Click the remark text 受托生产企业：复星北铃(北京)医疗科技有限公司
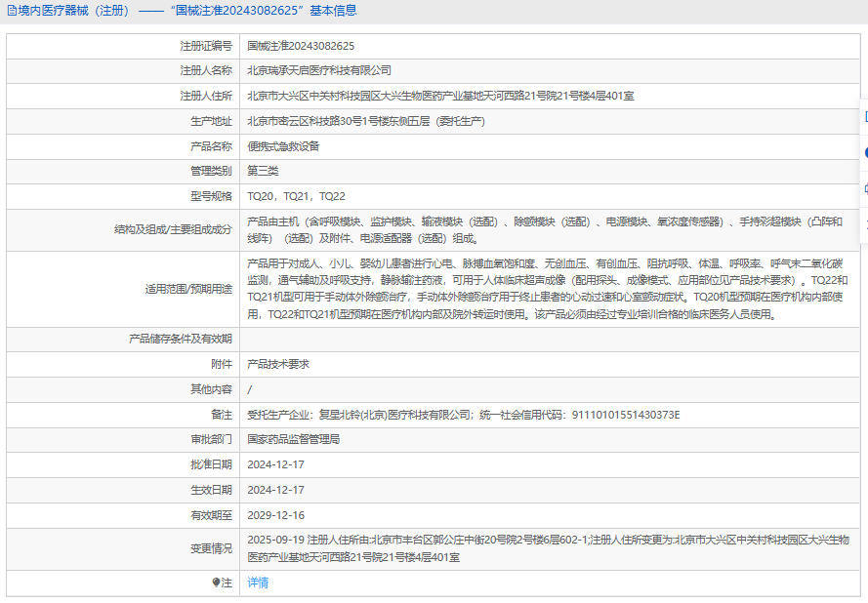Image resolution: width=868 pixels, height=603 pixels. pyautogui.click(x=358, y=415)
